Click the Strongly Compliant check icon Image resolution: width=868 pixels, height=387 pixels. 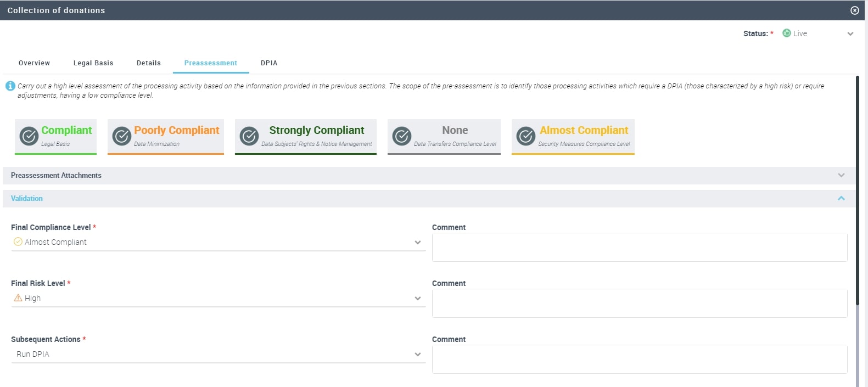pyautogui.click(x=249, y=136)
